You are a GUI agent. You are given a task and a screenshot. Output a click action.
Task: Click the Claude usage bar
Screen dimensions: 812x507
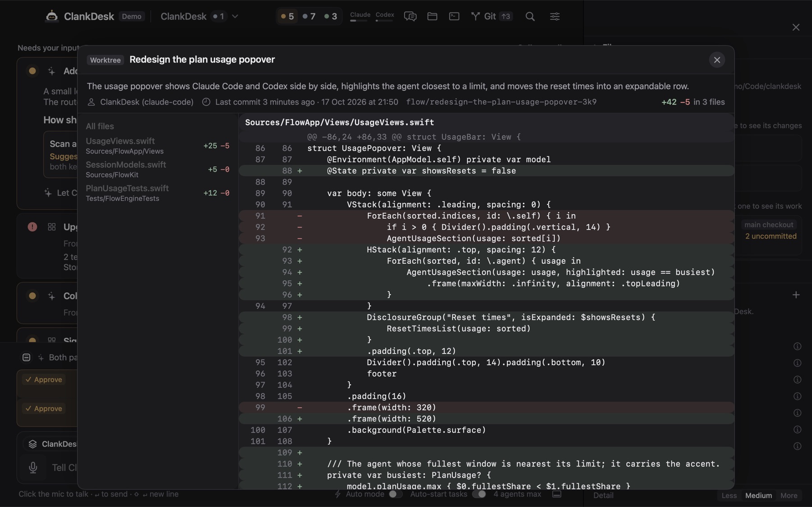click(360, 16)
